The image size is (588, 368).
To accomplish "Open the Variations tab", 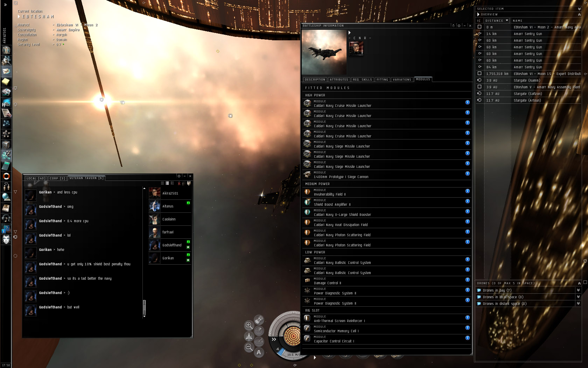I will pyautogui.click(x=402, y=80).
